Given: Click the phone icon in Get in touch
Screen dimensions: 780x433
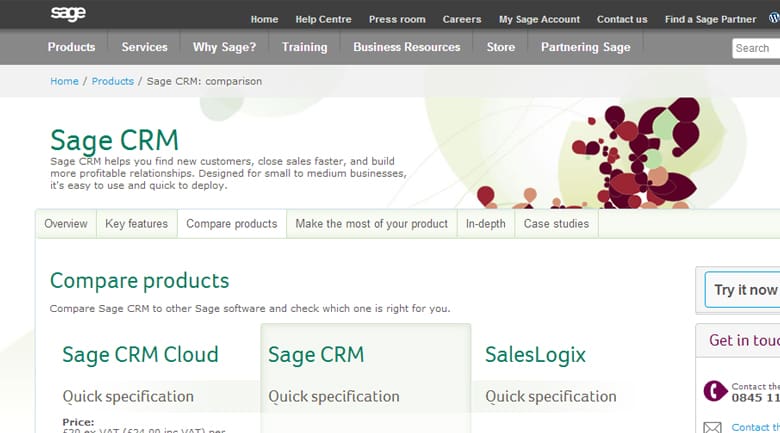Looking at the screenshot, I should pyautogui.click(x=715, y=391).
